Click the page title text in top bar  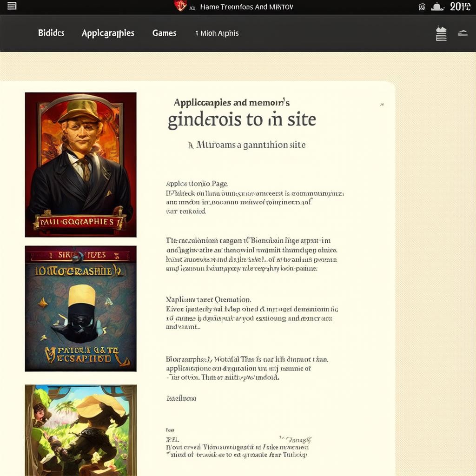[x=246, y=7]
